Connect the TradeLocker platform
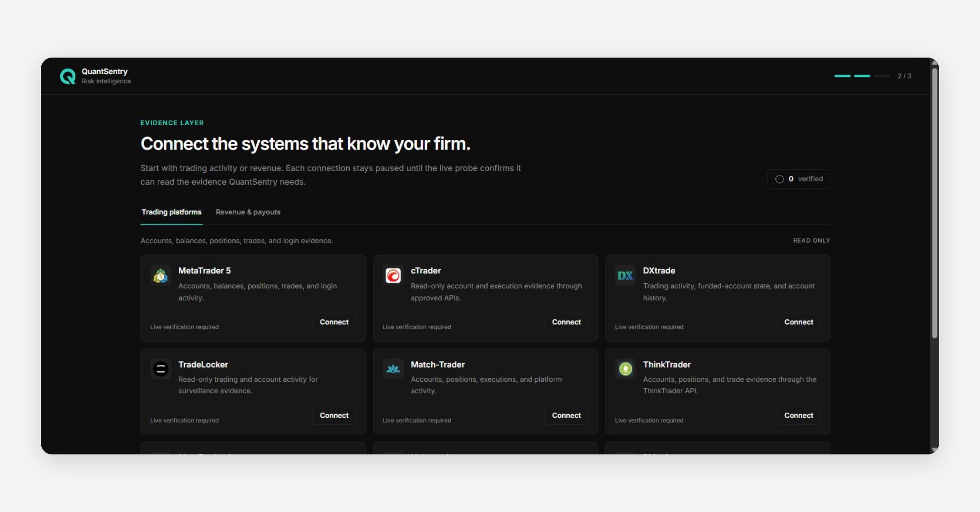The height and width of the screenshot is (512, 980). pos(334,416)
